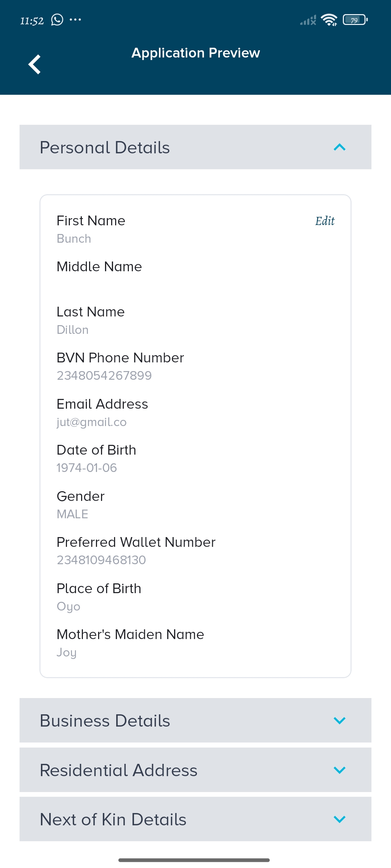This screenshot has height=868, width=391.
Task: Expand Next of Kin Details chevron
Action: coord(339,819)
